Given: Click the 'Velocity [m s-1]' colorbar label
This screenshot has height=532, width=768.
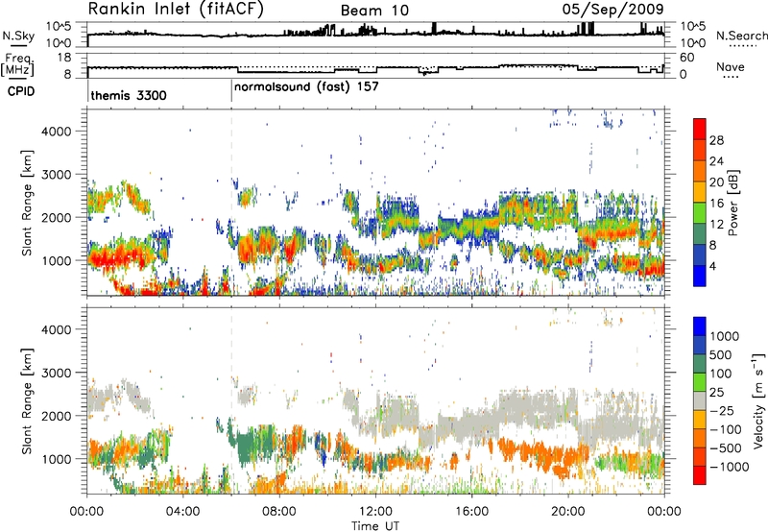Looking at the screenshot, I should [x=757, y=400].
